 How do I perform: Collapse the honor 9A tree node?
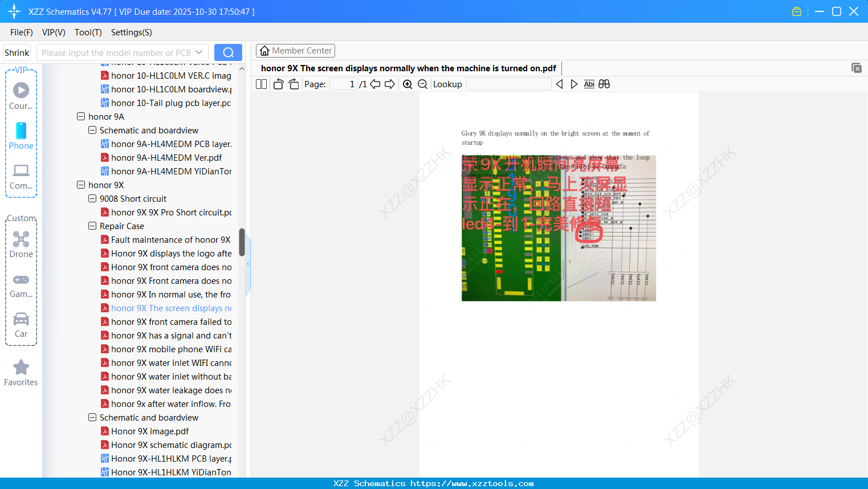[81, 116]
